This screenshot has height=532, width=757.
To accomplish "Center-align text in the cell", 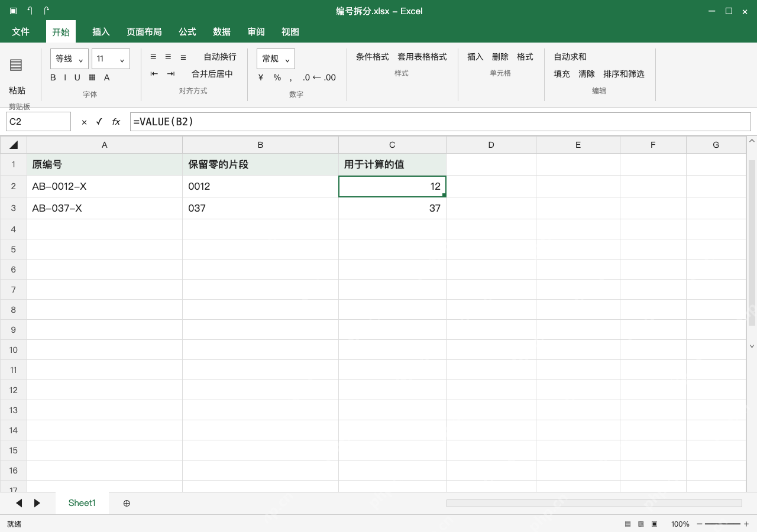I will (x=168, y=57).
